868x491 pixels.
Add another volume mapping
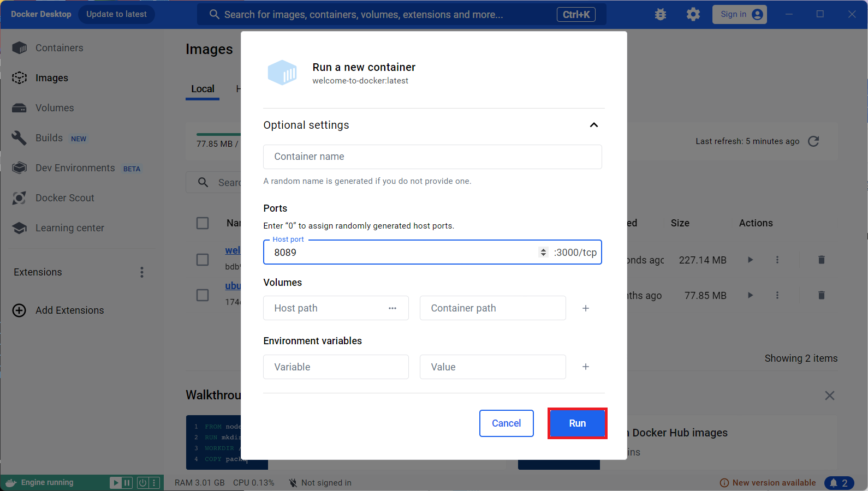tap(586, 308)
